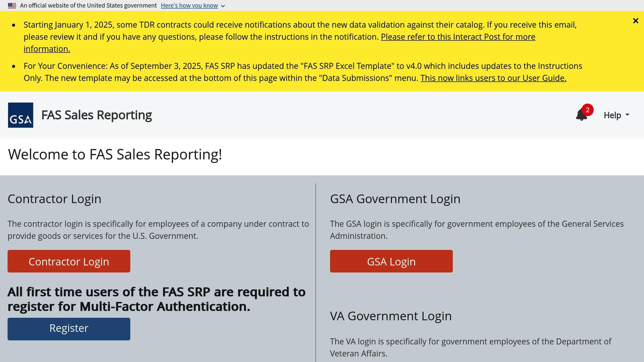Click the Welcome to FAS Sales Reporting heading

click(x=115, y=154)
